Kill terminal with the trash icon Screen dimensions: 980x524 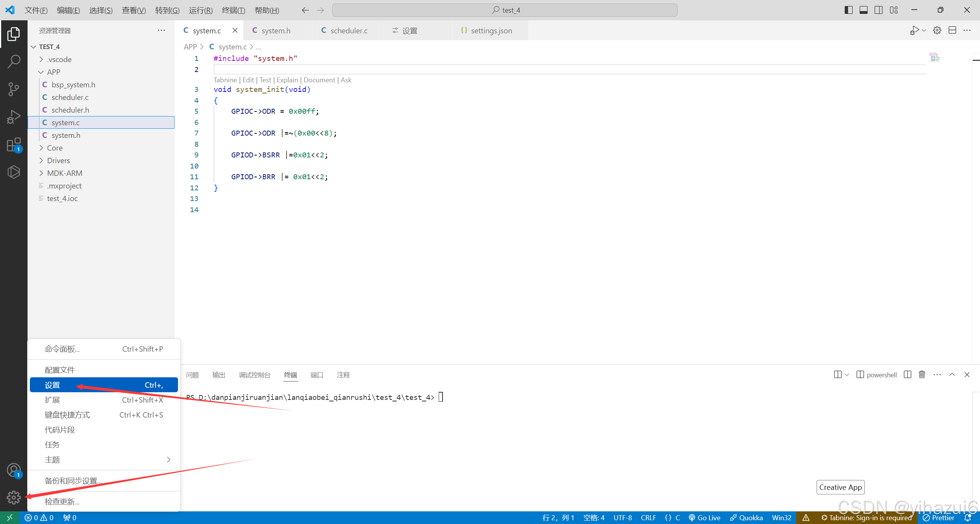tap(922, 375)
